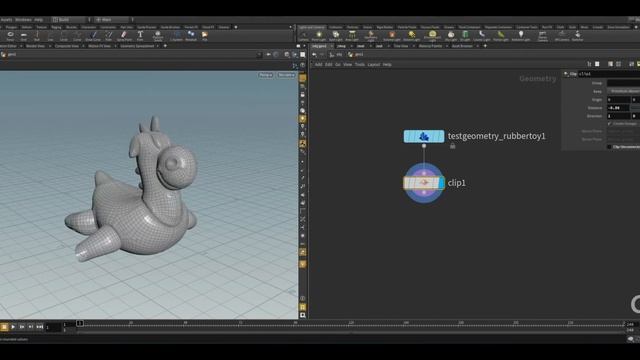The width and height of the screenshot is (640, 360).
Task: Open the Rigid Bodies shelf tab
Action: (384, 27)
